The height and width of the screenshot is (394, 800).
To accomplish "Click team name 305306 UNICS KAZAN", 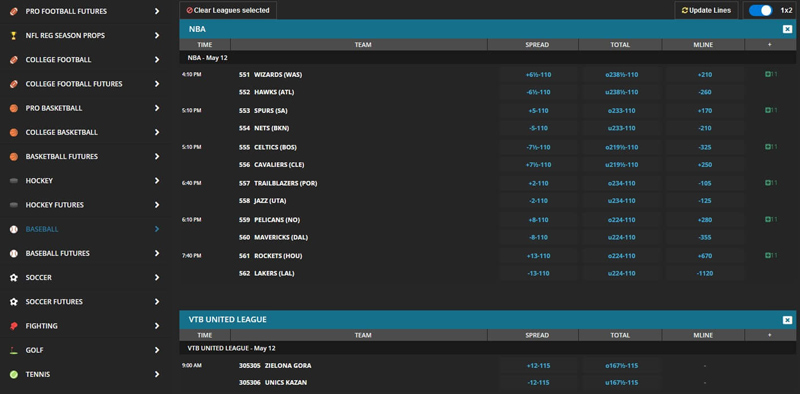I will (273, 382).
